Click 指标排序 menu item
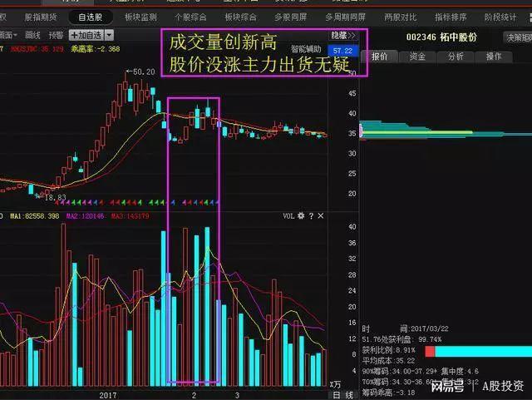The image size is (532, 400). 451,17
